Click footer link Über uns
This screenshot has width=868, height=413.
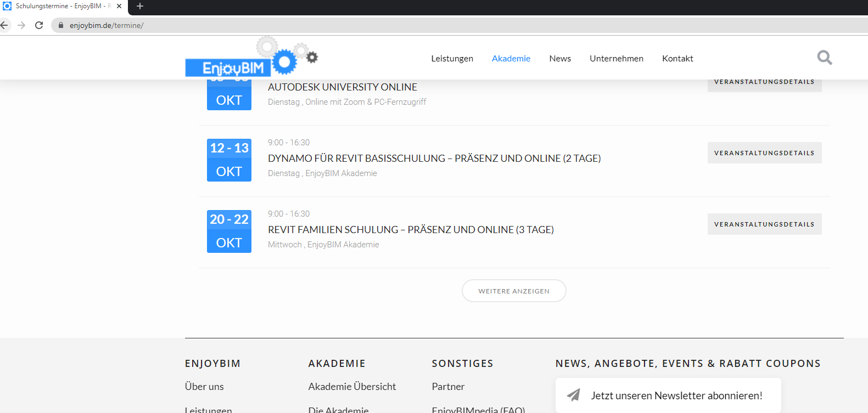204,387
